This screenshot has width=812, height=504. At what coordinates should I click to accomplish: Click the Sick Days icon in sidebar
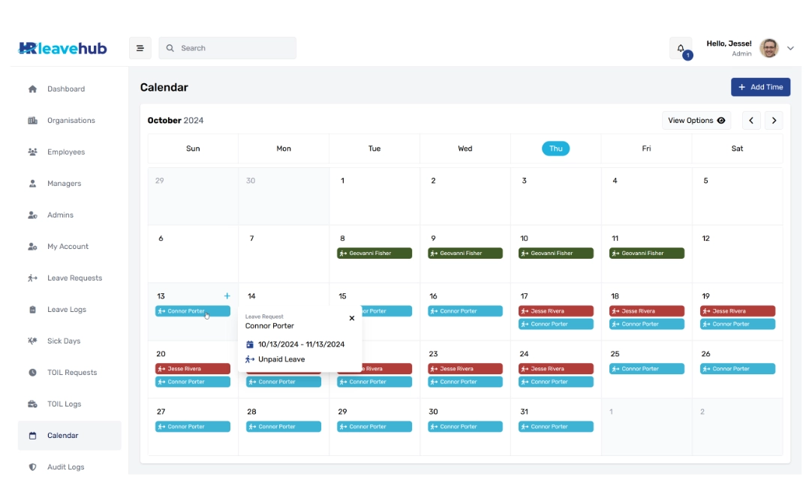pos(32,341)
